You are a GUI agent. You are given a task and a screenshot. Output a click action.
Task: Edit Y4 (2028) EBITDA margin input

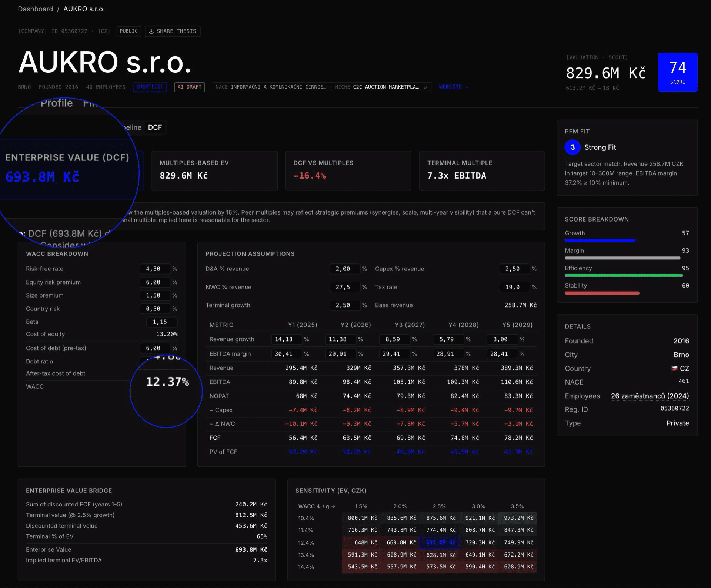click(448, 354)
